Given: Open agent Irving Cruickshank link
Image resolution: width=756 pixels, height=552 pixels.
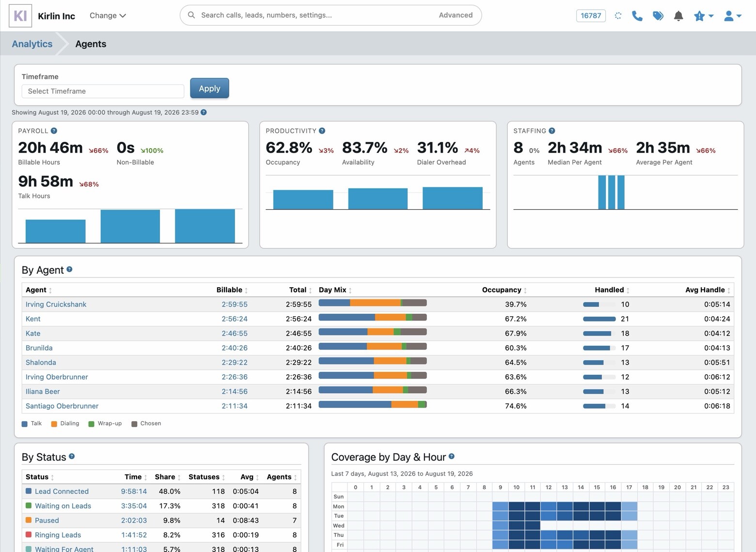Looking at the screenshot, I should coord(56,304).
